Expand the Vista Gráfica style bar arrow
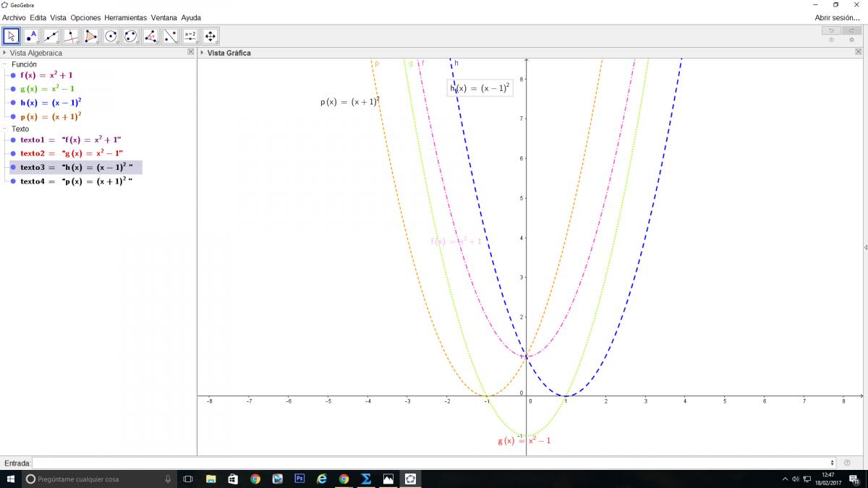The width and height of the screenshot is (868, 488). [x=202, y=53]
